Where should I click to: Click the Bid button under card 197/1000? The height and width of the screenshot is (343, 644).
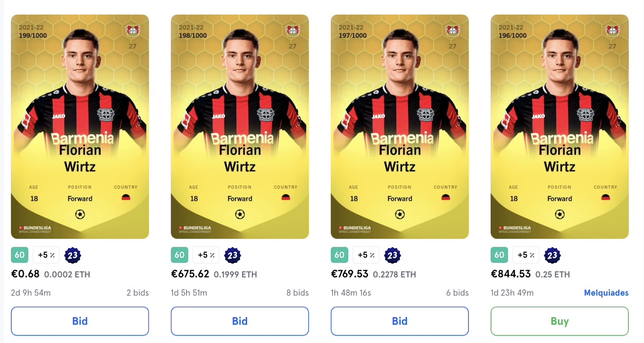[x=400, y=321]
